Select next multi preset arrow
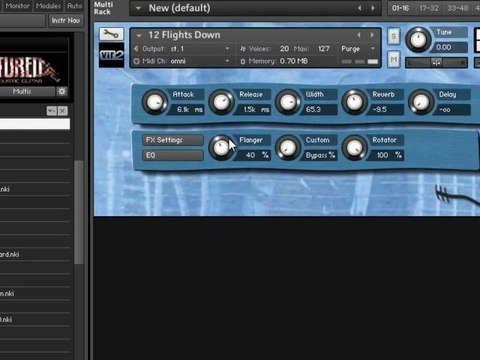The width and height of the screenshot is (480, 360). point(373,8)
